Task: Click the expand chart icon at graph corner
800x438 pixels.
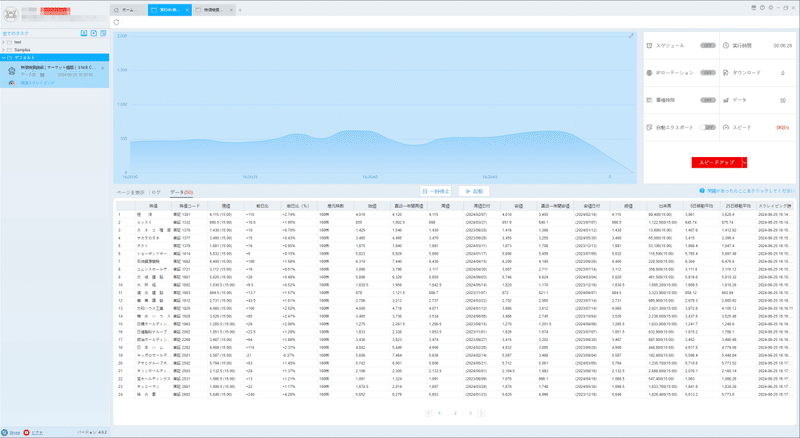Action: point(631,36)
